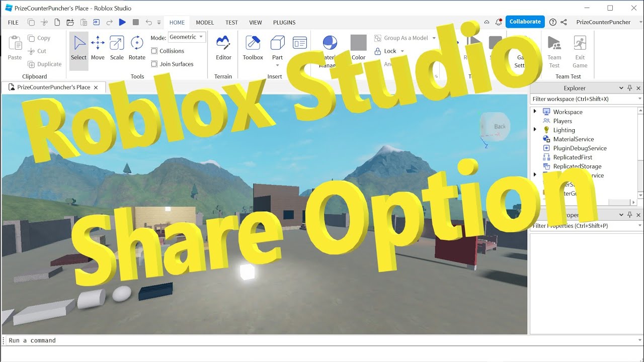Close the Explorer panel
Image resolution: width=644 pixels, height=362 pixels.
pyautogui.click(x=638, y=88)
